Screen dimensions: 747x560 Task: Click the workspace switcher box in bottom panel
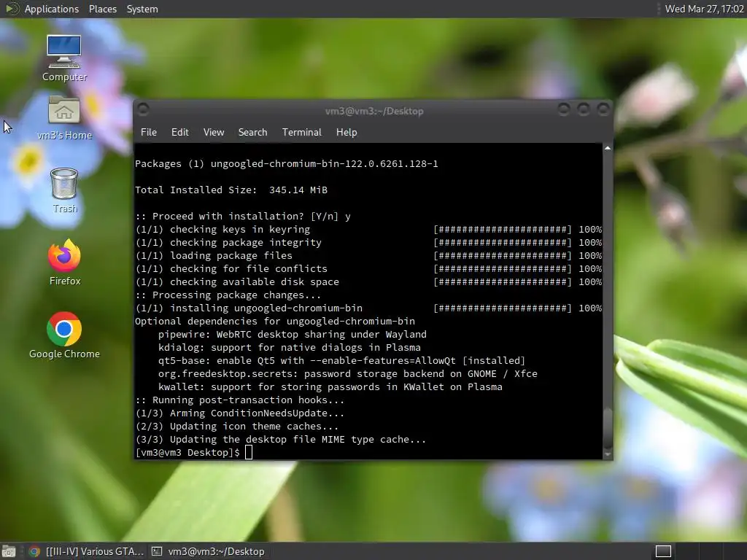(x=663, y=551)
